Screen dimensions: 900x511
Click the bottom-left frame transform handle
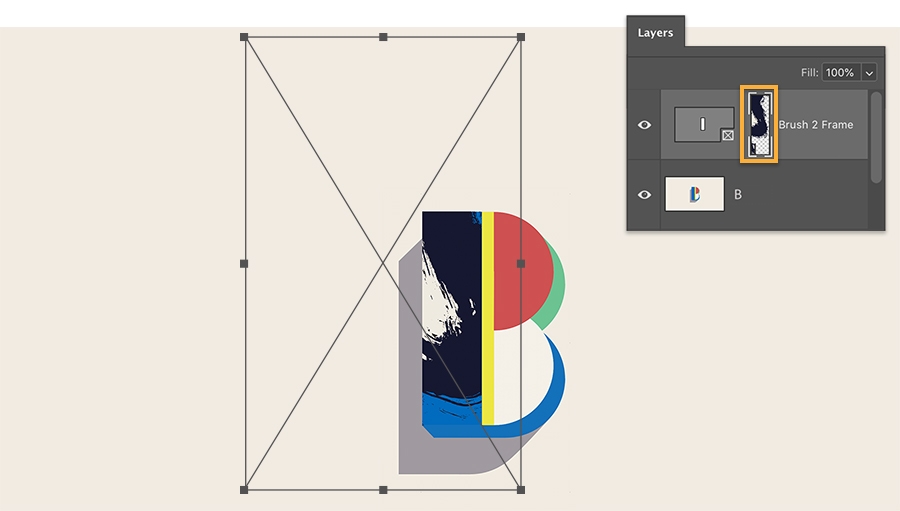coord(244,490)
